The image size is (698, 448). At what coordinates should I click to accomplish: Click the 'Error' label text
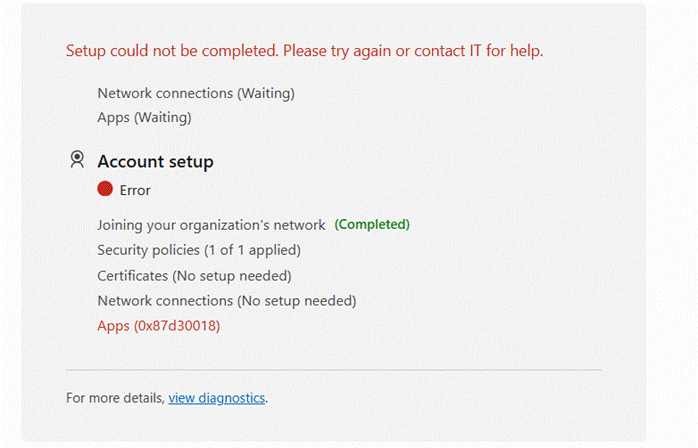[x=135, y=190]
